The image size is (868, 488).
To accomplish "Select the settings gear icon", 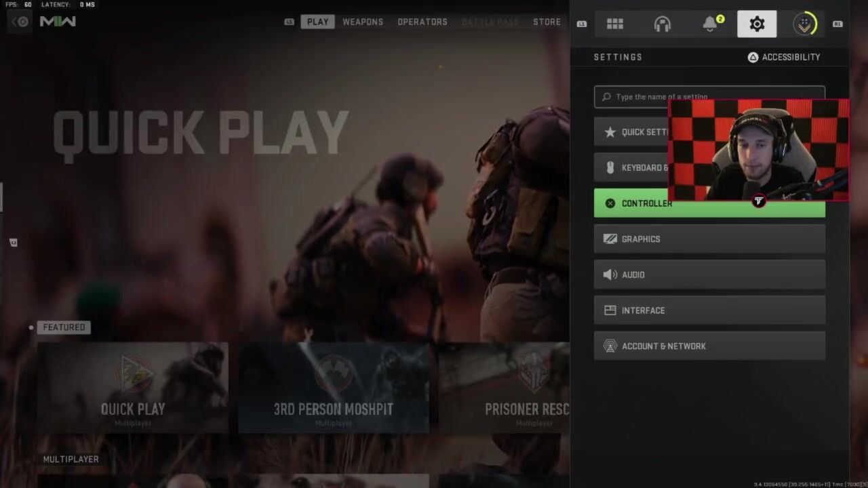I will (x=757, y=24).
